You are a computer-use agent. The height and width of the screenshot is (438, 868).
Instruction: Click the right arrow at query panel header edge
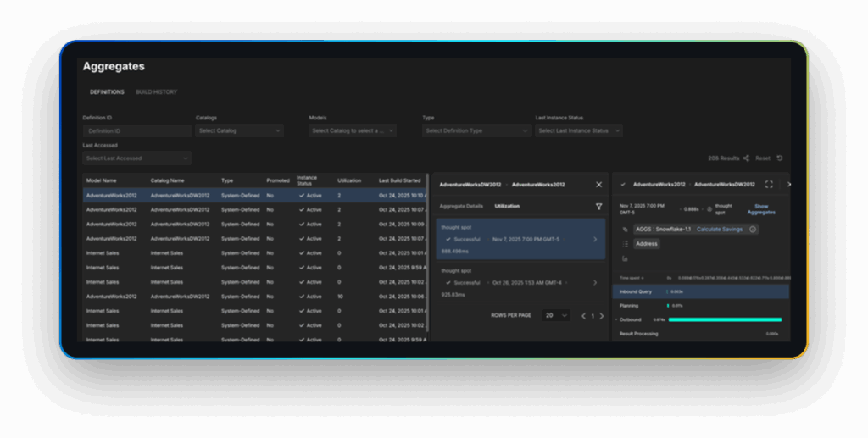pyautogui.click(x=789, y=185)
